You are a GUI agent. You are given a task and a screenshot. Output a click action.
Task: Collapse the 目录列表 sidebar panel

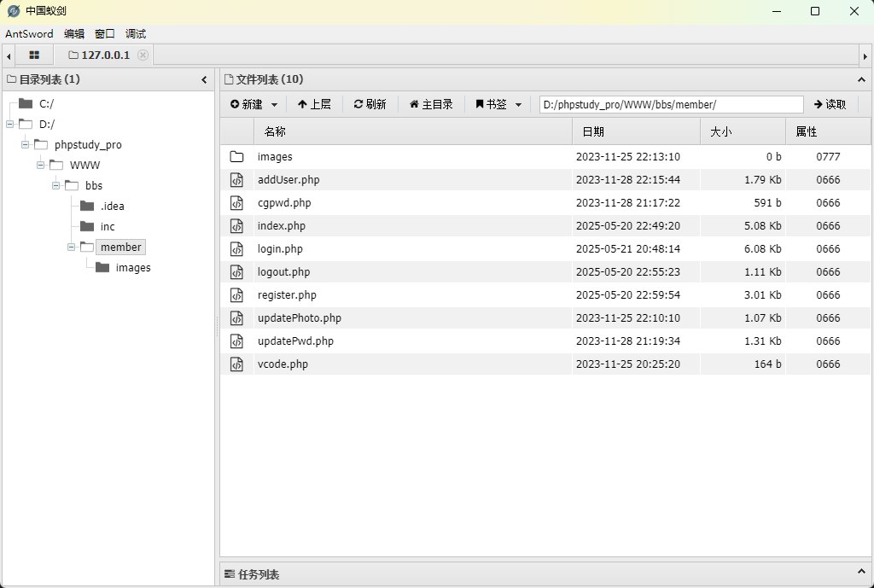pos(204,79)
